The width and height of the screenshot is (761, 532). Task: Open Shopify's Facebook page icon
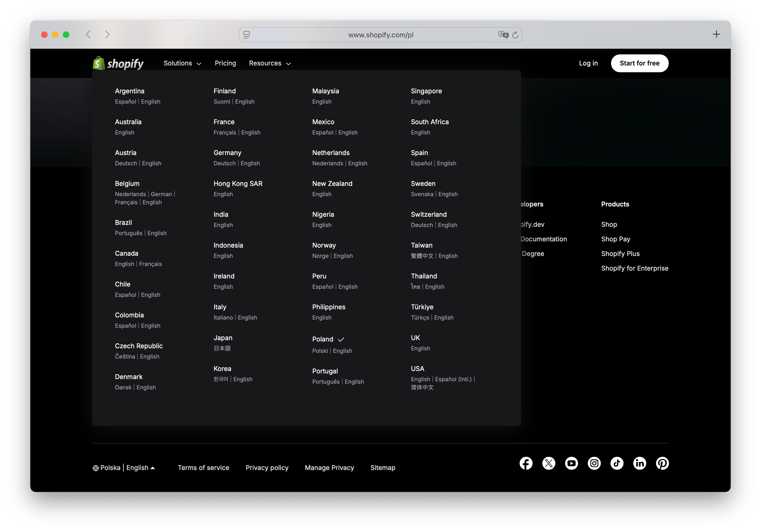click(x=526, y=463)
